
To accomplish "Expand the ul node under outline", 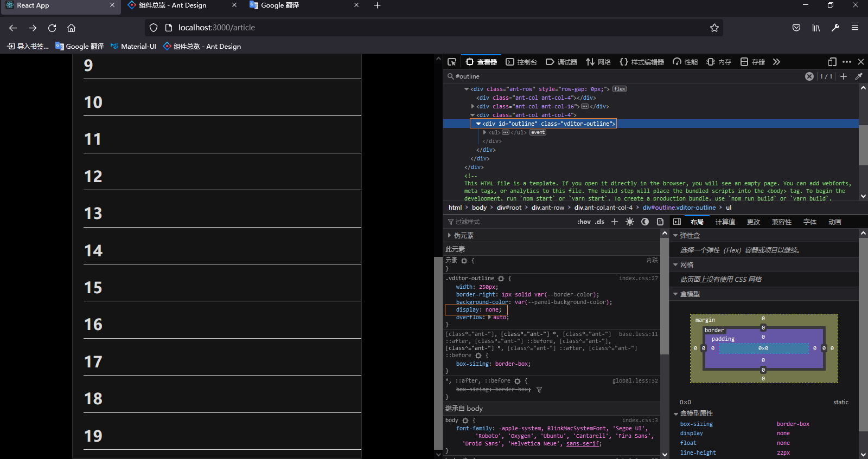I will [484, 132].
